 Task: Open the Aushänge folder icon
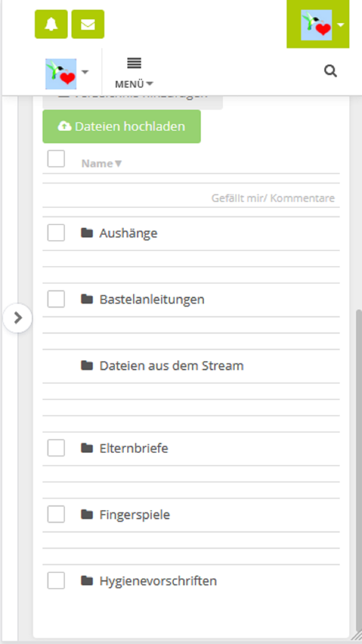(x=86, y=232)
